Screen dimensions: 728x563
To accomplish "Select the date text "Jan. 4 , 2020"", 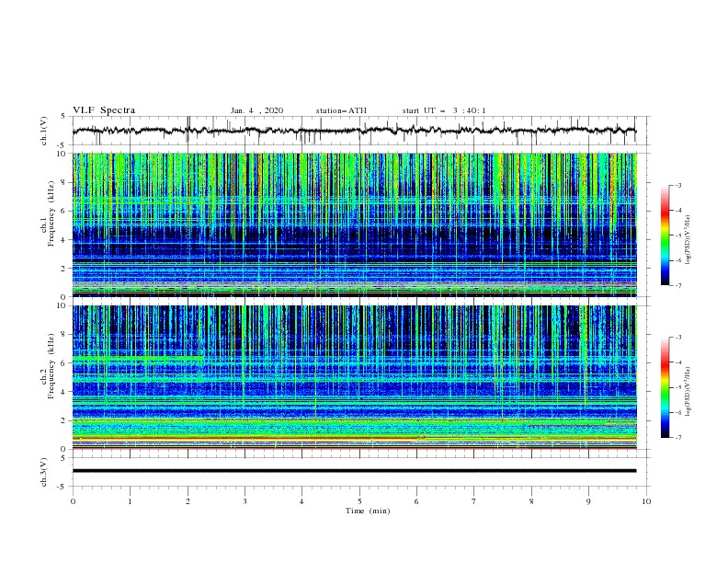I will (x=256, y=110).
